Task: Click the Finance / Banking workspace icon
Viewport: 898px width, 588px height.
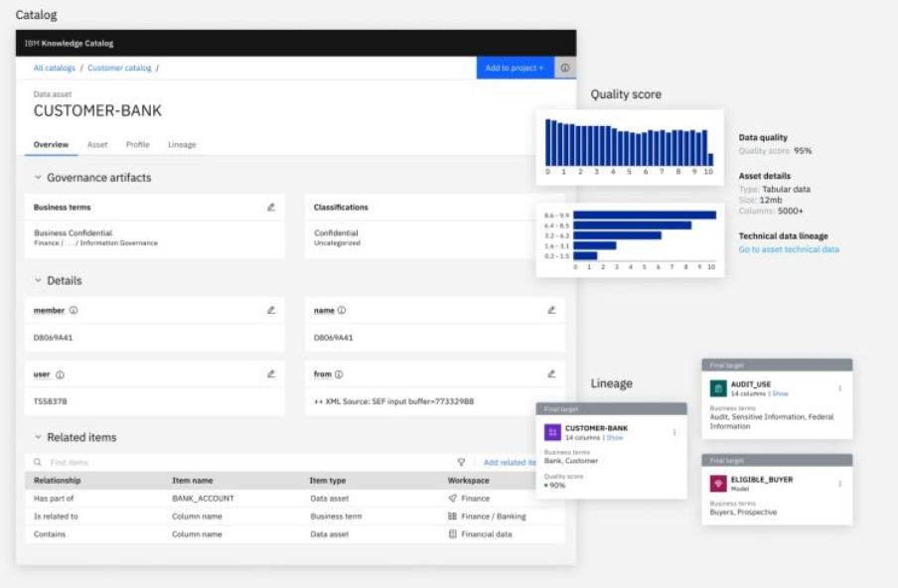Action: [x=452, y=515]
